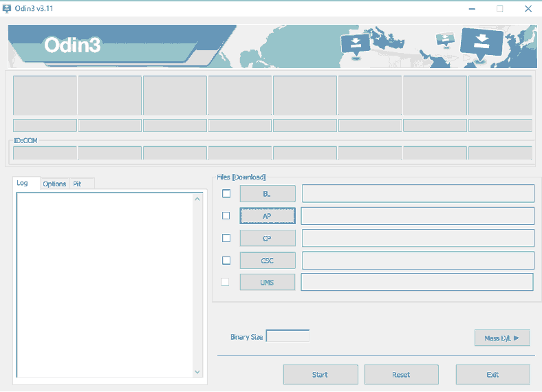Click the 'ID:COM' label

pos(25,141)
